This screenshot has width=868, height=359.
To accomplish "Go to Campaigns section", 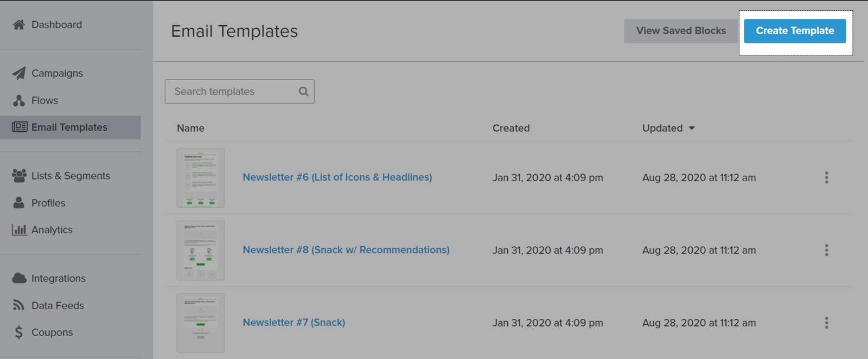I will [57, 73].
